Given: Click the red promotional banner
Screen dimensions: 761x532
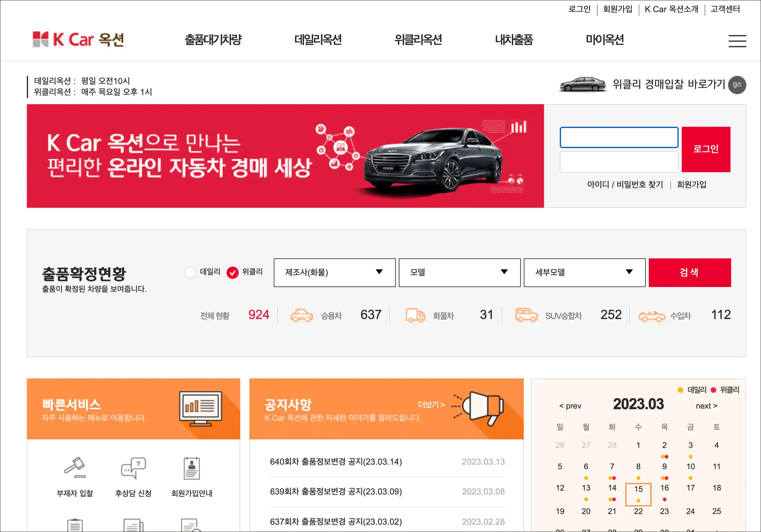Looking at the screenshot, I should point(285,156).
